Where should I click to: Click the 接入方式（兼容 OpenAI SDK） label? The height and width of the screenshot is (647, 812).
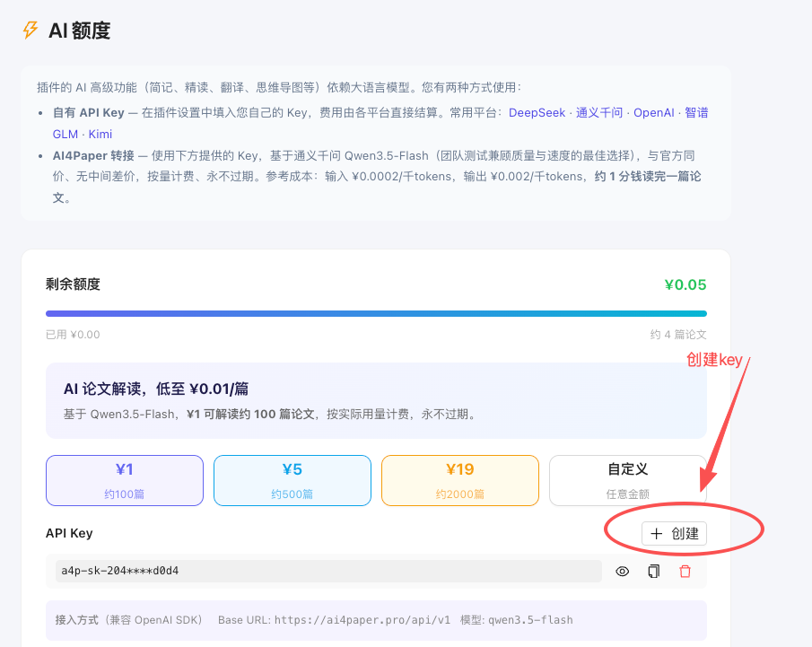coord(128,620)
